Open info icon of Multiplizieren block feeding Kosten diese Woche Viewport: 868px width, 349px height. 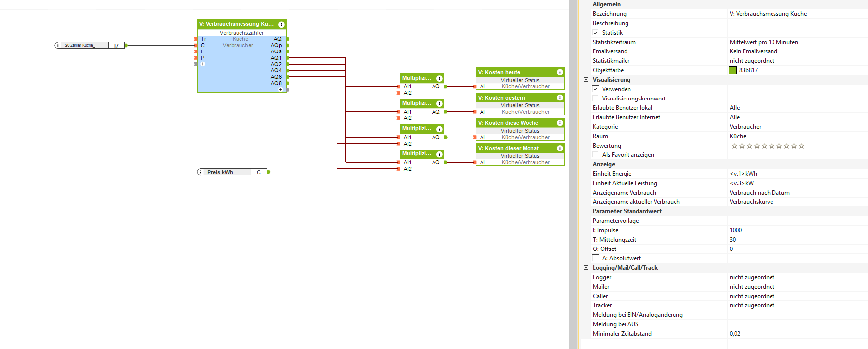click(x=439, y=129)
